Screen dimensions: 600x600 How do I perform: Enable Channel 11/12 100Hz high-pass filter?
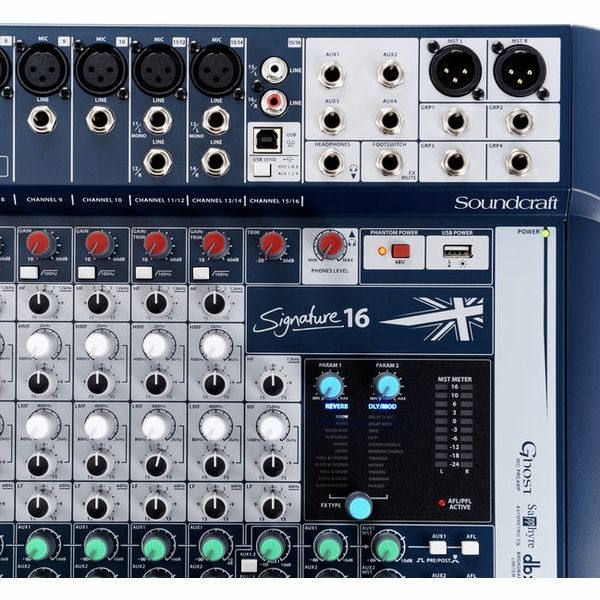(144, 273)
